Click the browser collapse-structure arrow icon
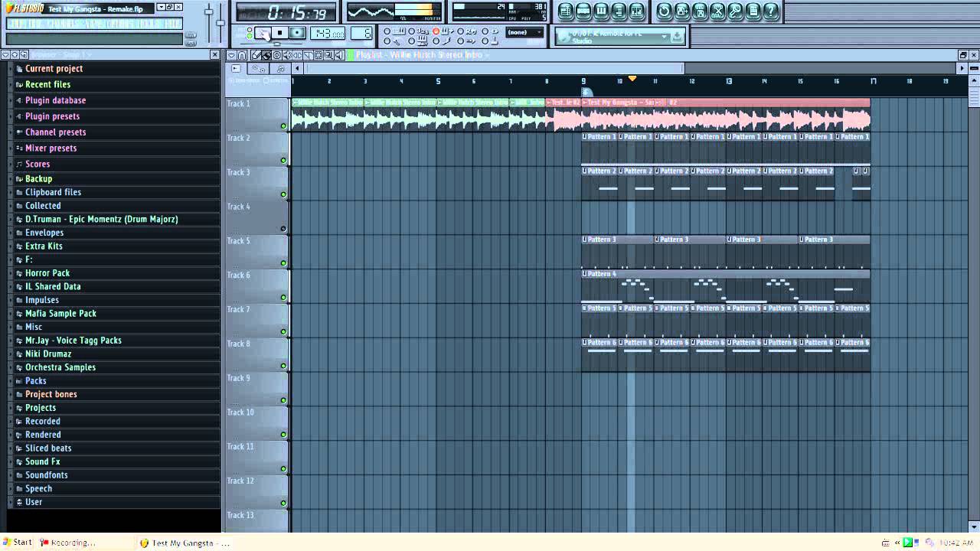The height and width of the screenshot is (551, 980). [14, 54]
